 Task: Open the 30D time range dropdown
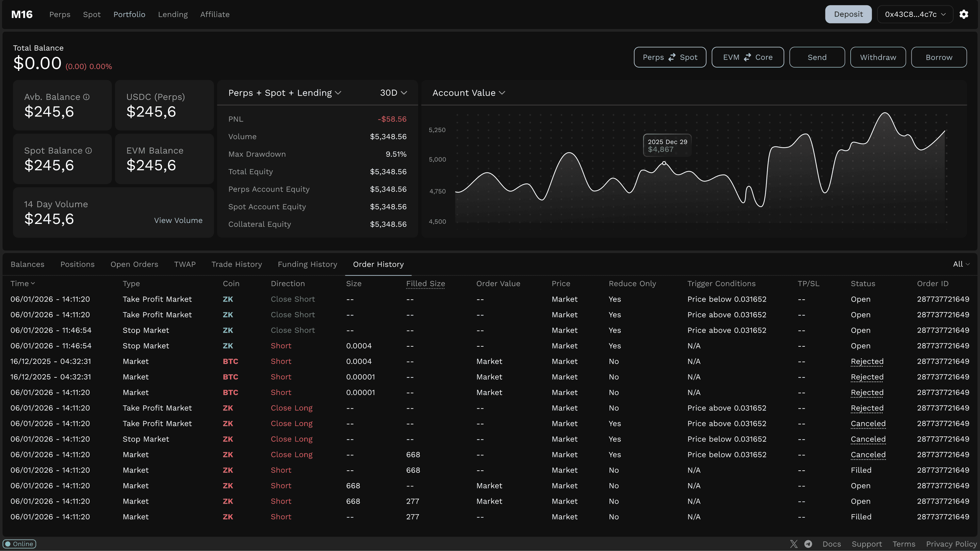pos(393,93)
